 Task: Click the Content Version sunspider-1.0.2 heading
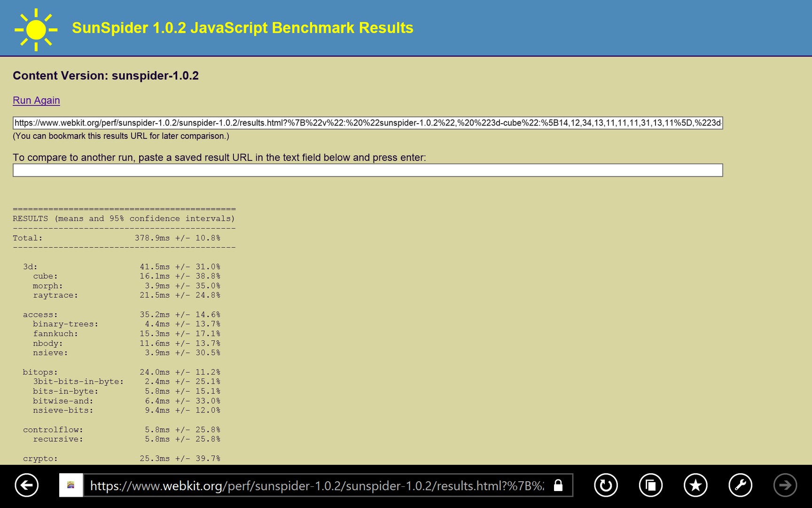click(106, 76)
